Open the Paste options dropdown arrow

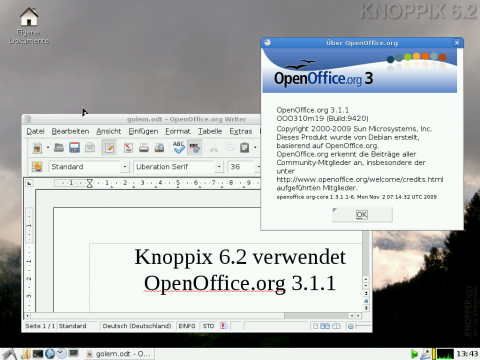(255, 147)
